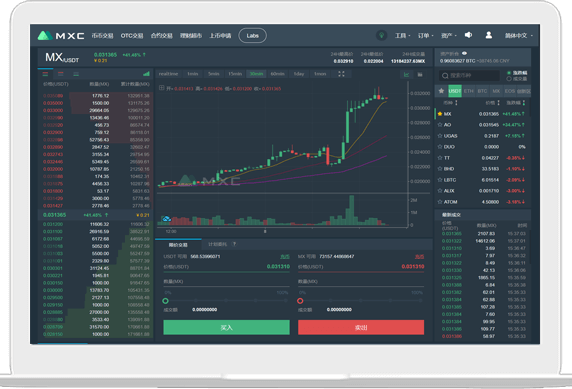
Task: Toggle favorite star for AO pair
Action: point(440,125)
